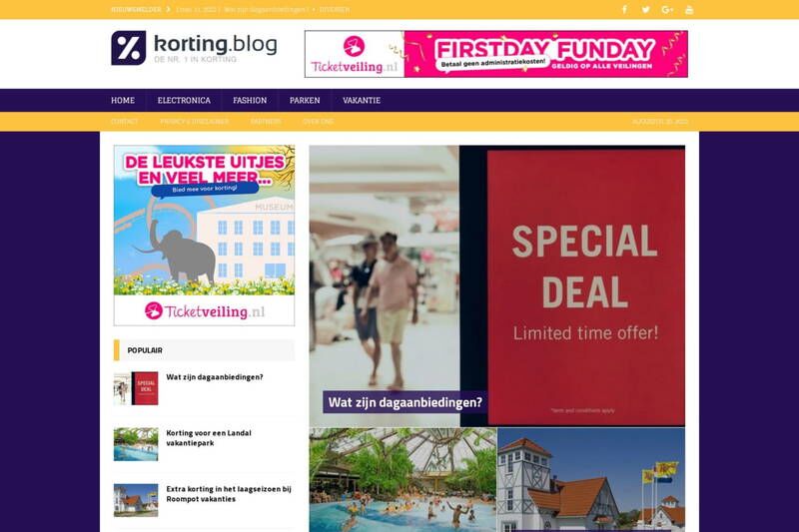Click the Roompot vakanties article thumbnail
This screenshot has height=532, width=799.
pyautogui.click(x=136, y=500)
